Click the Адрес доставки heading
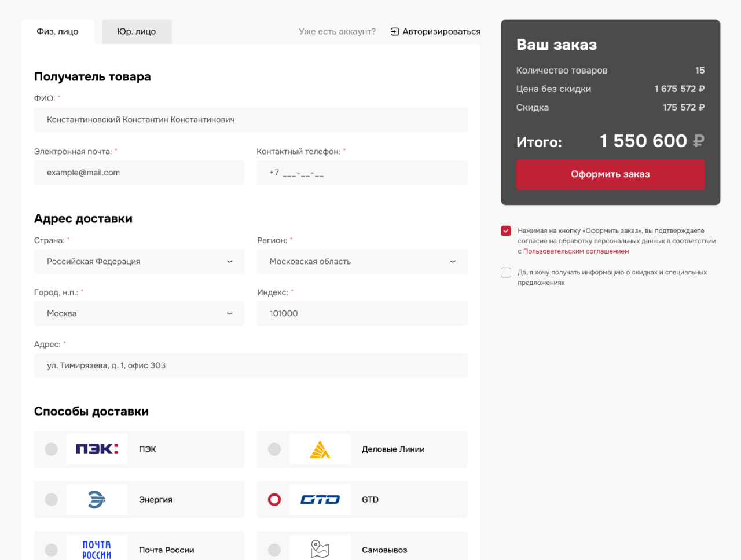 [83, 218]
